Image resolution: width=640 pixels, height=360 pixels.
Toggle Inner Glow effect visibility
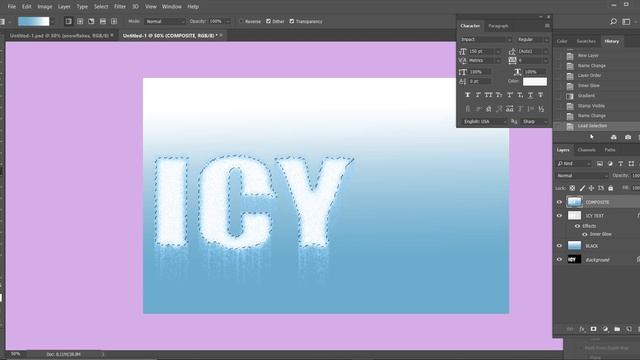coord(584,234)
